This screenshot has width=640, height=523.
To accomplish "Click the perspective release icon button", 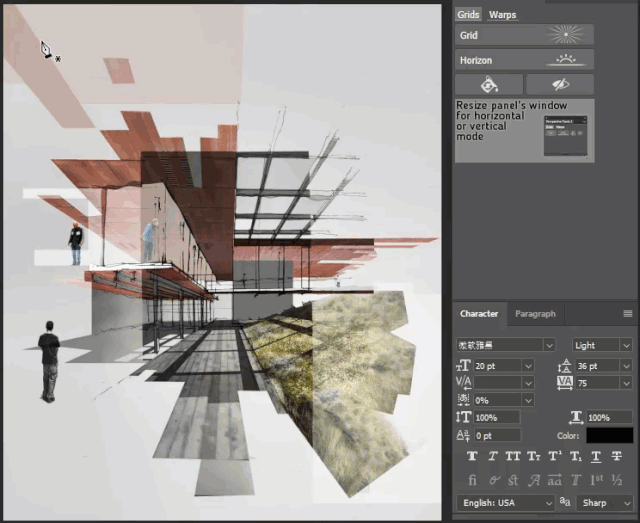I will [489, 85].
